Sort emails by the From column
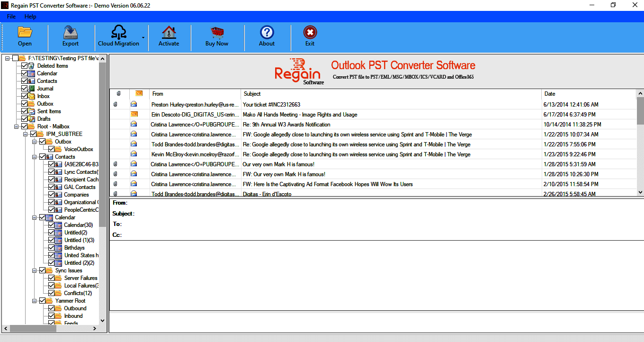Screen dimensions: 644x342 (x=195, y=94)
